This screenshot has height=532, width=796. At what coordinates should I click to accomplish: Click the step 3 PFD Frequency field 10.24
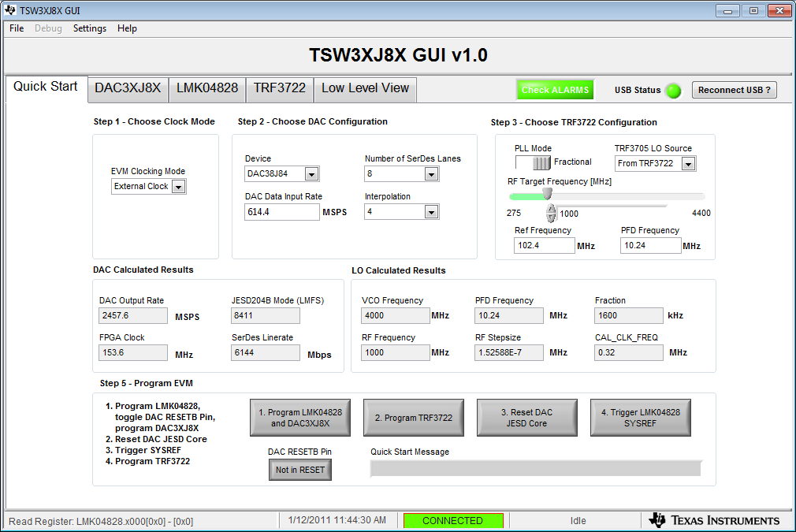pyautogui.click(x=650, y=246)
